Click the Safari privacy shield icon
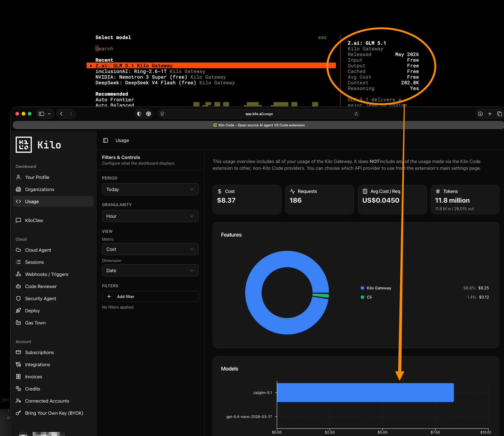Viewport: 504px width, 436px height. point(149,114)
